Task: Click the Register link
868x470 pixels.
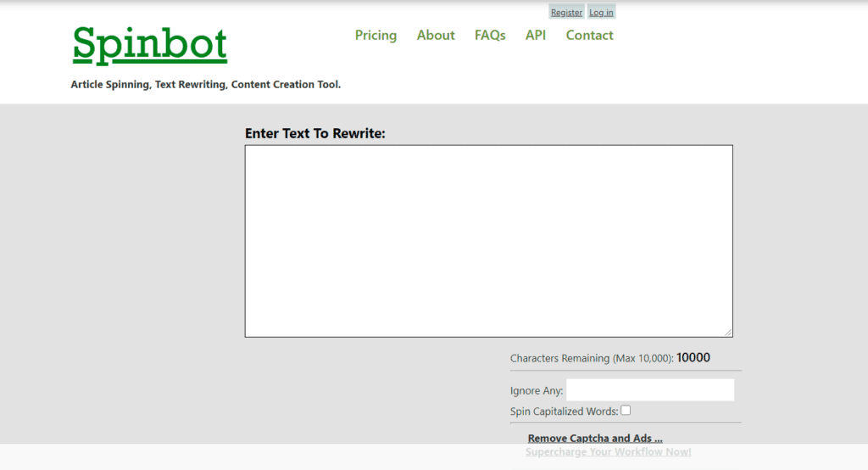Action: (x=566, y=12)
